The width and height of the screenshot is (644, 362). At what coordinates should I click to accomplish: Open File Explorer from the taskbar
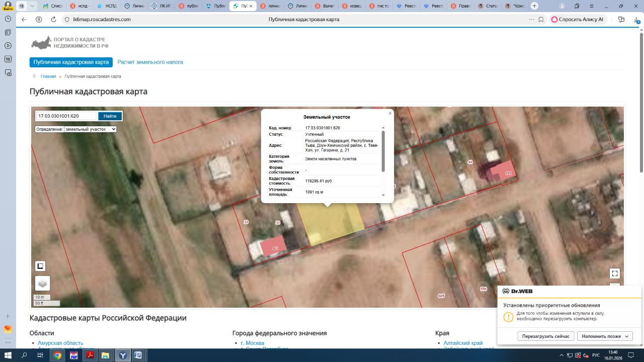[106, 355]
